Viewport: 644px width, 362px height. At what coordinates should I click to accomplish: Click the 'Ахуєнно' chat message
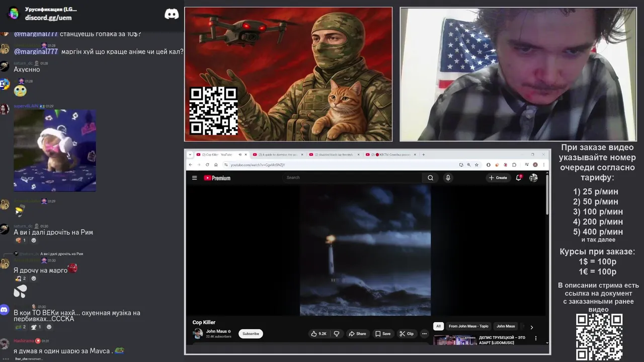coord(27,69)
